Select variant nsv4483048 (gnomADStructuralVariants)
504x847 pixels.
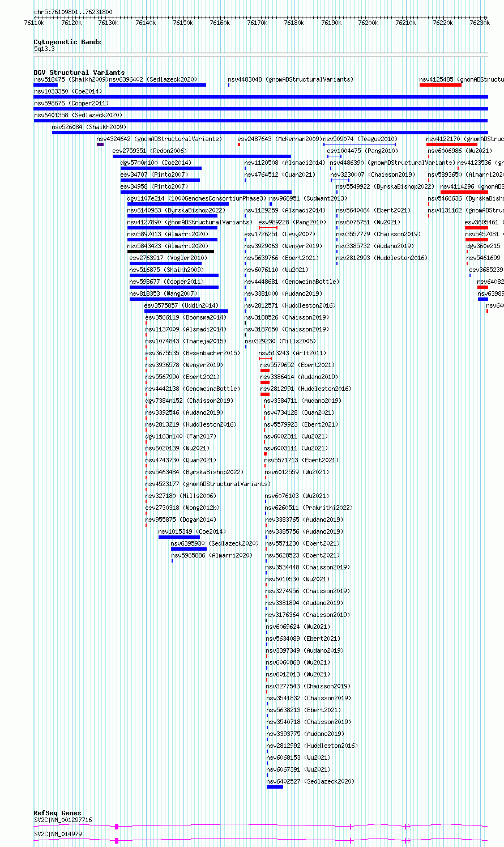[x=291, y=80]
